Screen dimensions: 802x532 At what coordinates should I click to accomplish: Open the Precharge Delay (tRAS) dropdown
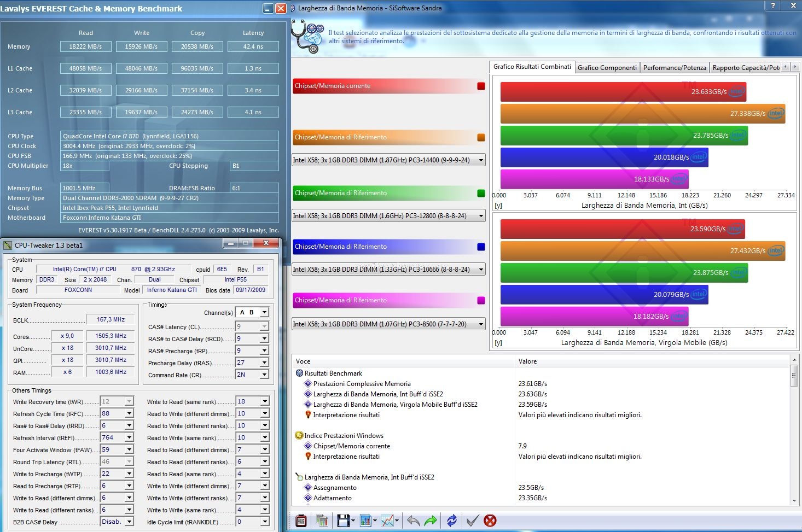[265, 363]
